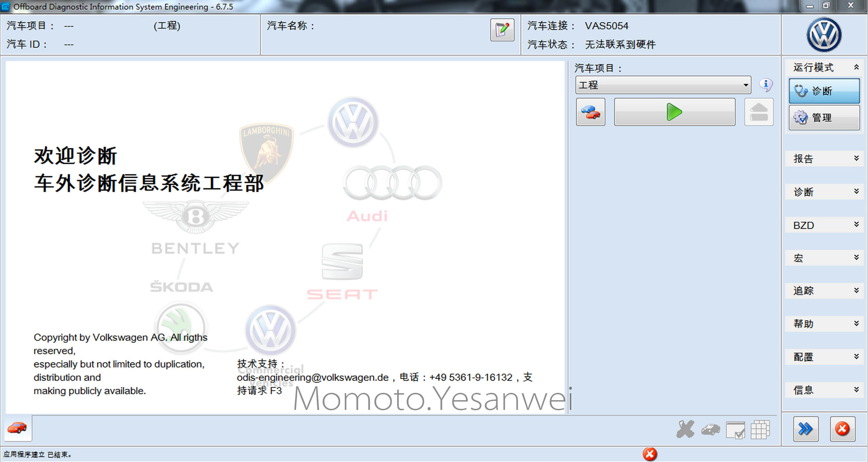
Task: Expand the 帮助 help section
Action: pyautogui.click(x=824, y=324)
